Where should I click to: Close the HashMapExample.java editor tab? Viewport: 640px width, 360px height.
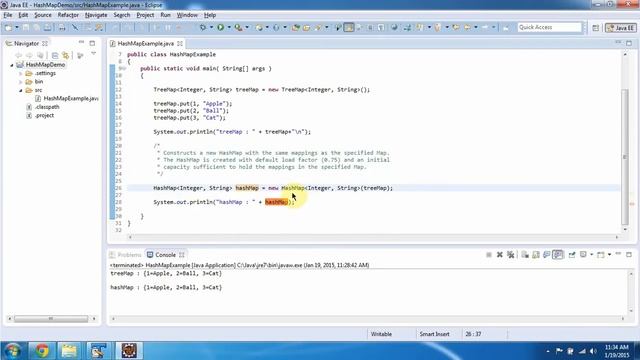(x=180, y=43)
